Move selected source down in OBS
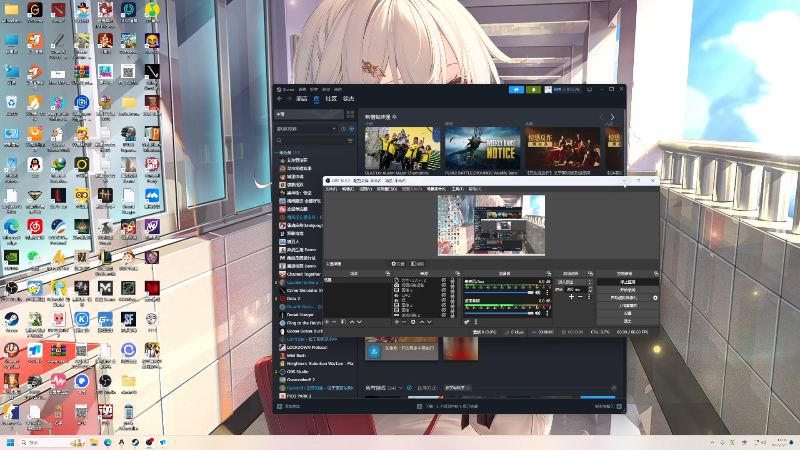Viewport: 800px width, 450px height. 429,322
